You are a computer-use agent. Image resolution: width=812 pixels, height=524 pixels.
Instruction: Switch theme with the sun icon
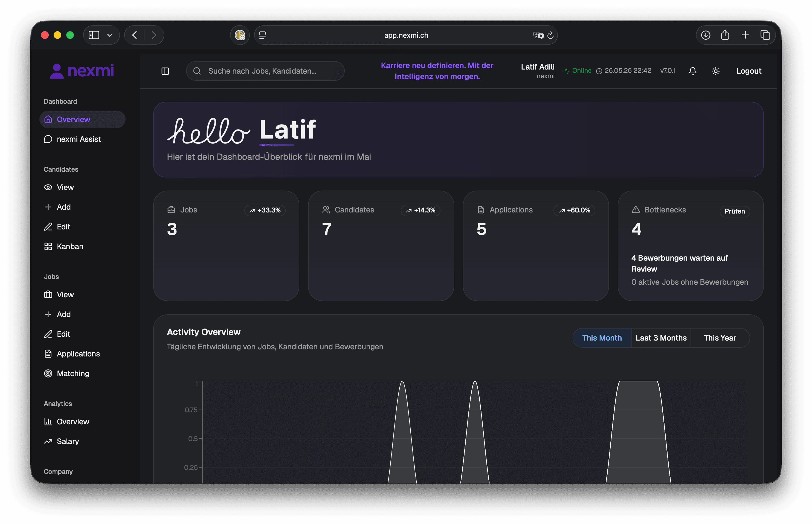715,71
